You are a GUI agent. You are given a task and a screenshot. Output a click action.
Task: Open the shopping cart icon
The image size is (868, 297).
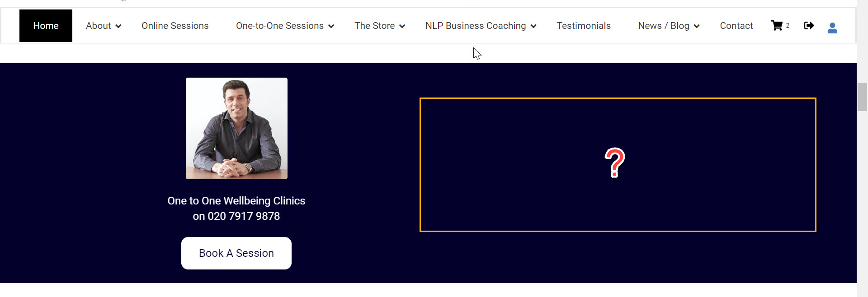(x=777, y=26)
